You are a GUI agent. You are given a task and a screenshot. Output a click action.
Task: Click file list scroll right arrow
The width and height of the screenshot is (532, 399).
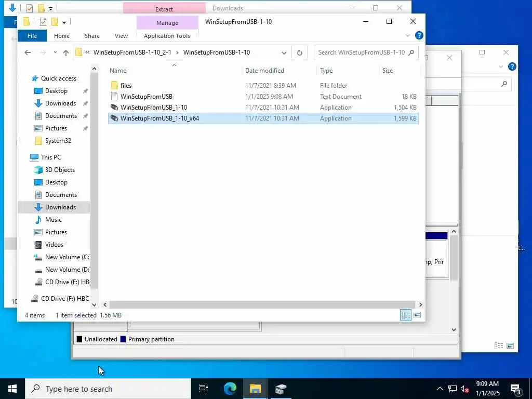coord(420,304)
